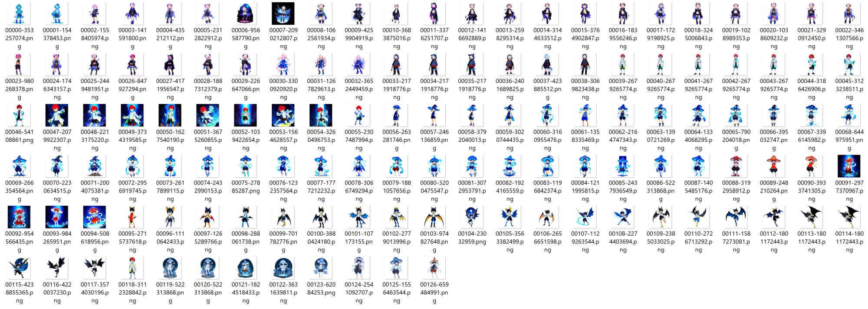Pick the thumbnail of 00022-3461307566.png
Viewport: 868px width, 309px height.
849,13
